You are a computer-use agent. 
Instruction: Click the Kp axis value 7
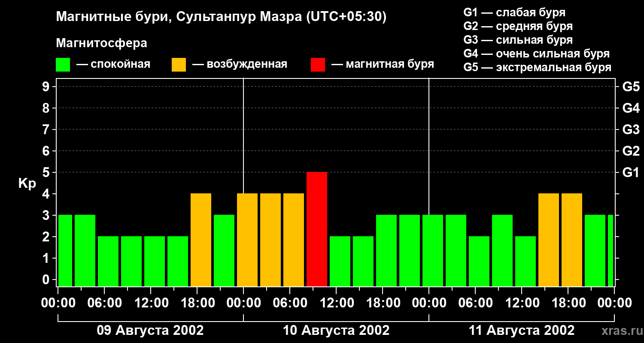pyautogui.click(x=47, y=129)
